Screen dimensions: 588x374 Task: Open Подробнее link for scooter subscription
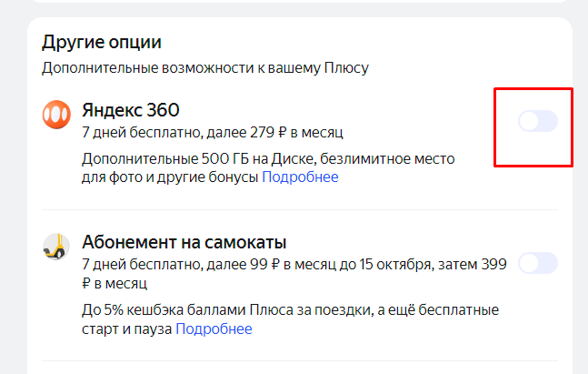point(214,329)
